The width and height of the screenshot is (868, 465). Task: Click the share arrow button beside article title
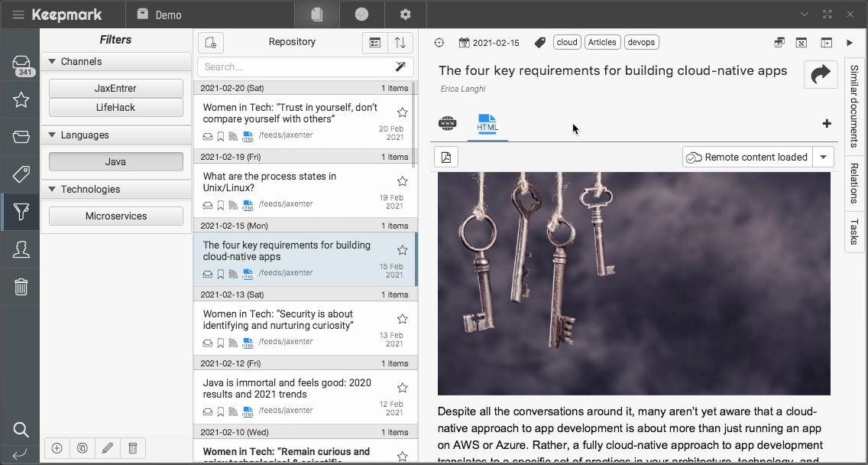tap(821, 74)
